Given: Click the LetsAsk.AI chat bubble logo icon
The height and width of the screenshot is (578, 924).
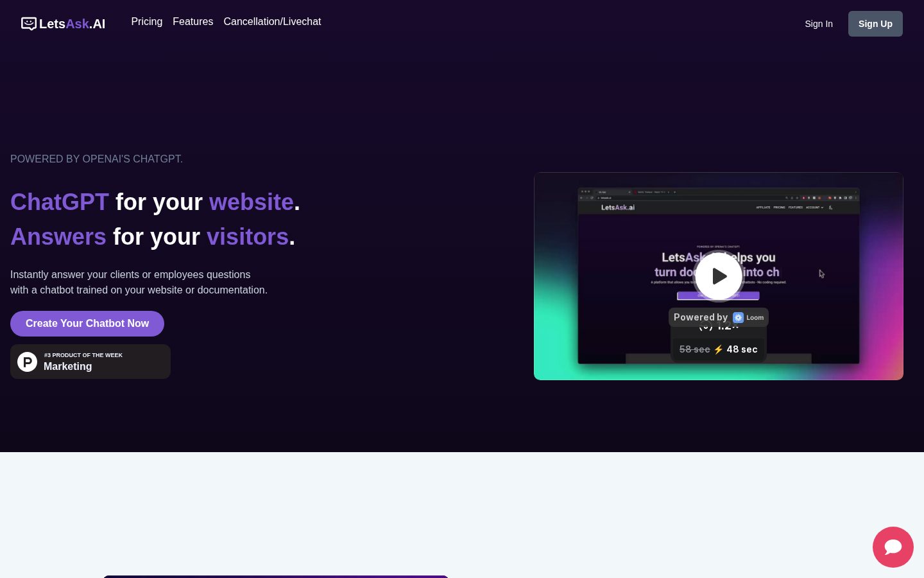Looking at the screenshot, I should tap(29, 24).
